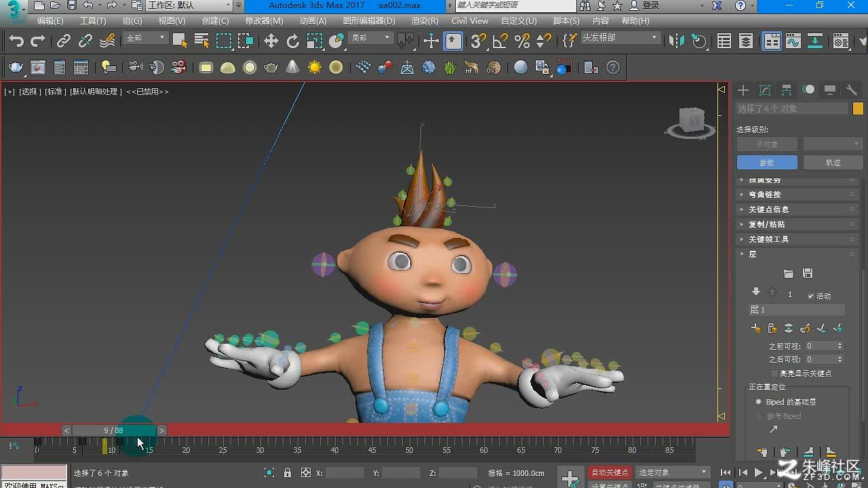Activate the Select and Rotate tool
Screen dimensions: 868x488
click(293, 41)
